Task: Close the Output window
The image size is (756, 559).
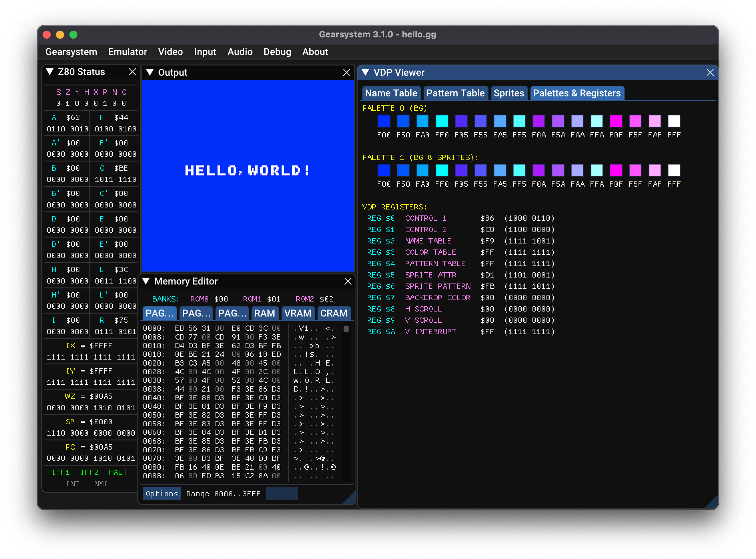Action: [x=346, y=72]
